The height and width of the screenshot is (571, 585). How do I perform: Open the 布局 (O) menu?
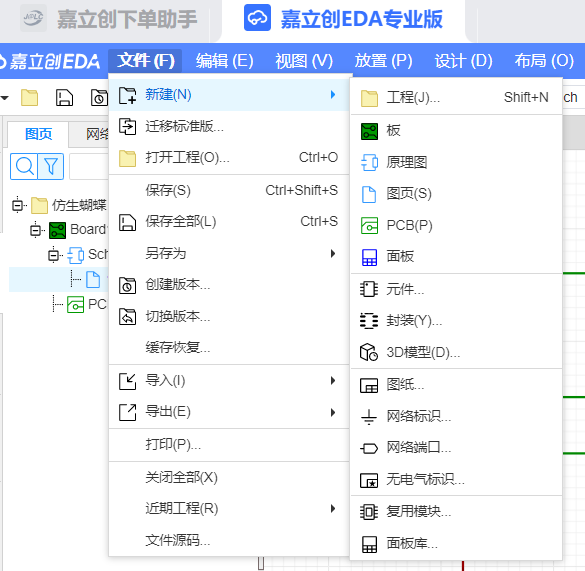(x=544, y=61)
